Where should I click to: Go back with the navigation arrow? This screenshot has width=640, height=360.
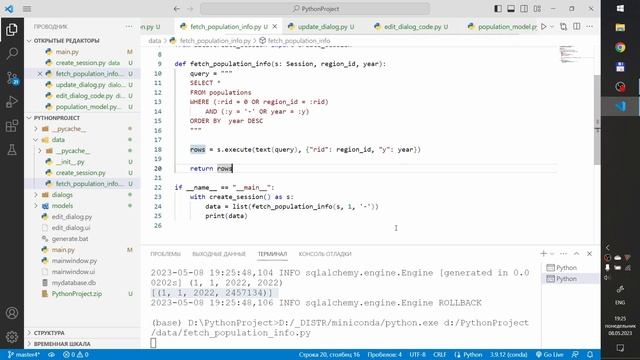177,9
